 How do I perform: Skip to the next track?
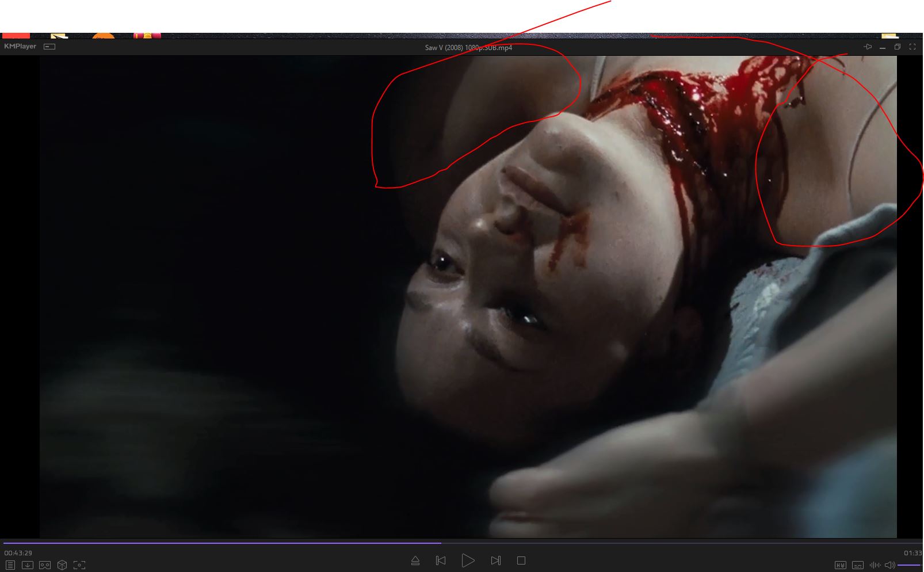point(495,560)
